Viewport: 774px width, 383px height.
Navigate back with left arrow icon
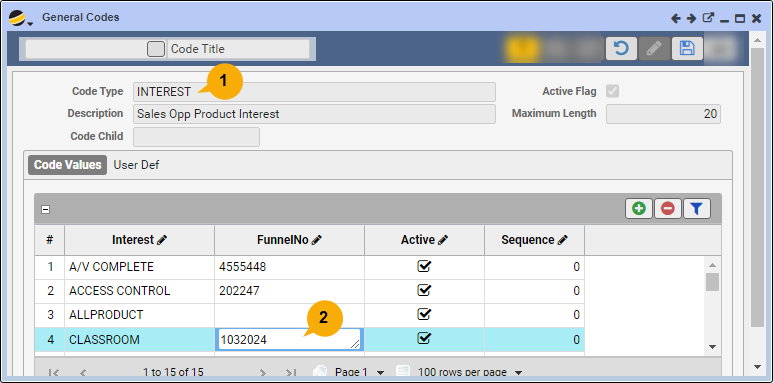point(676,19)
